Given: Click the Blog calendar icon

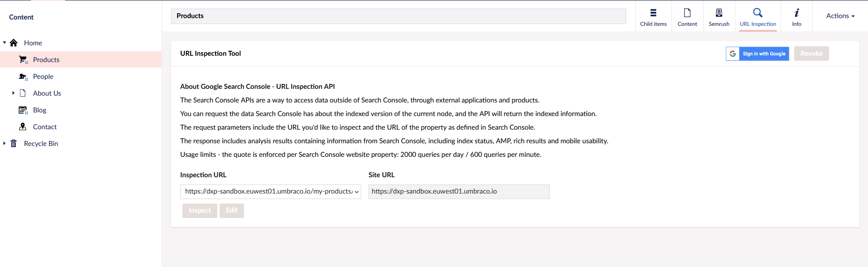Looking at the screenshot, I should (x=23, y=110).
